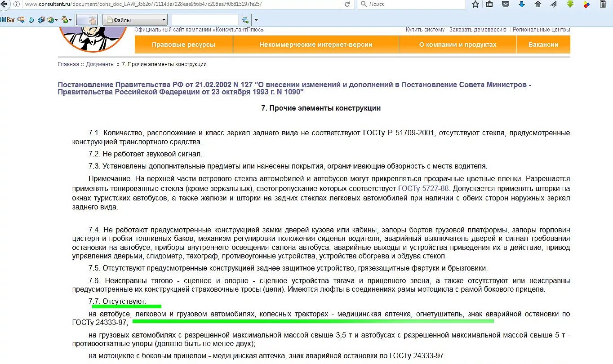Screen dimensions: 613x364
Task: Click the ConsultantPlus mascot logo
Action: click(x=93, y=39)
